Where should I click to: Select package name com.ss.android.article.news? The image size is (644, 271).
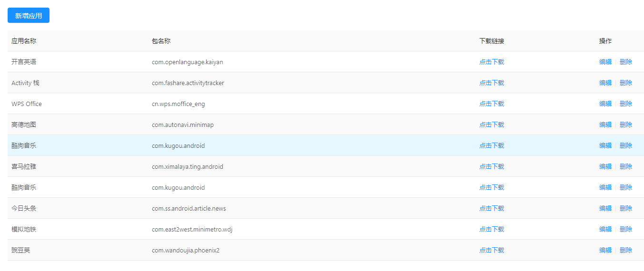point(189,208)
